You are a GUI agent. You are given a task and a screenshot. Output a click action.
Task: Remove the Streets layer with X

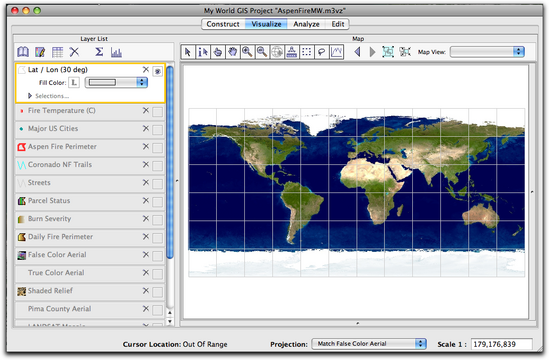click(146, 182)
